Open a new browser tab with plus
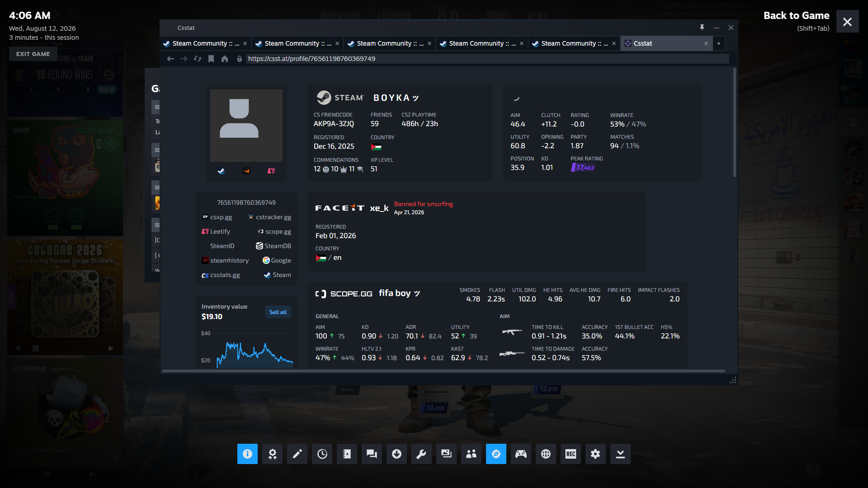Image resolution: width=868 pixels, height=488 pixels. pos(719,43)
